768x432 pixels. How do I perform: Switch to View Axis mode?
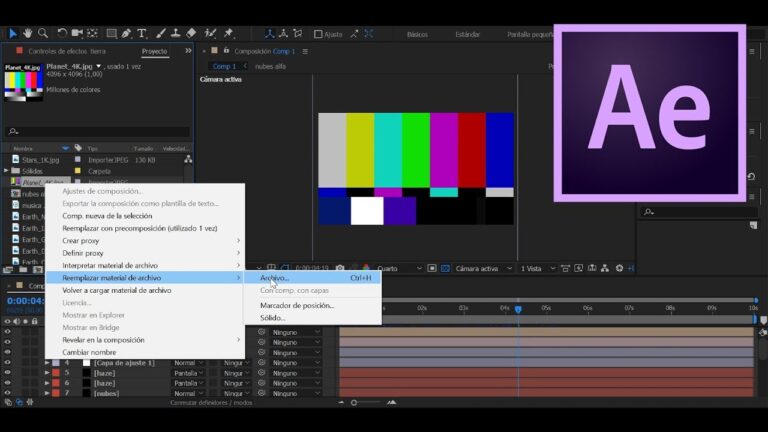297,33
